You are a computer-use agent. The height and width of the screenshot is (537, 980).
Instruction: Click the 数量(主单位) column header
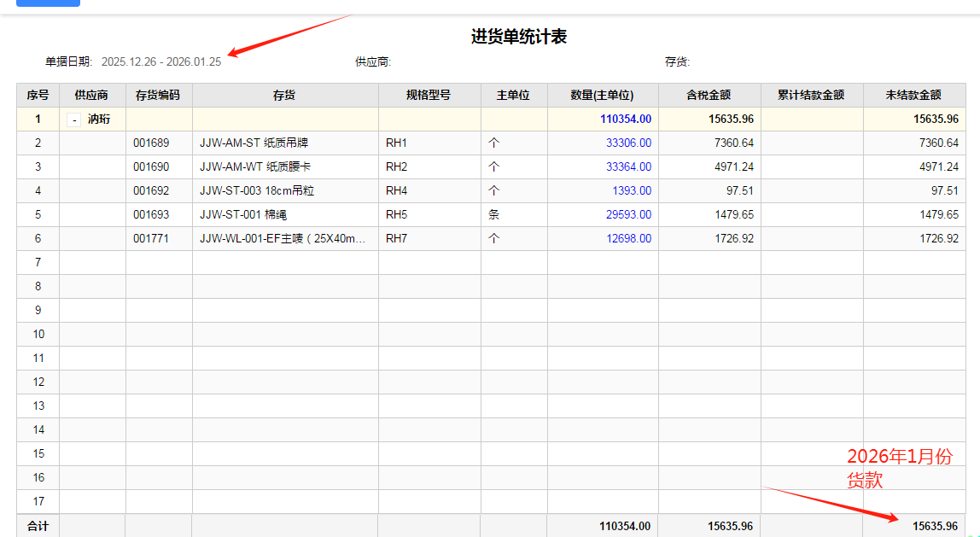(x=603, y=96)
